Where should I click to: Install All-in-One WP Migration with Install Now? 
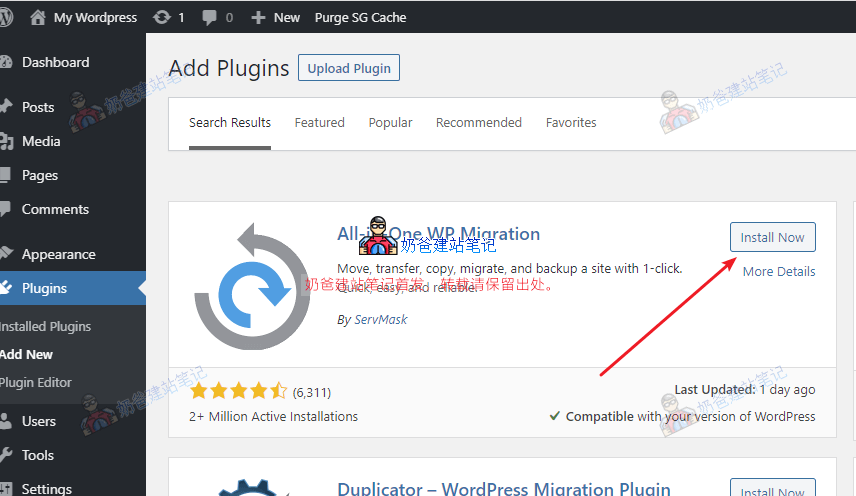(x=772, y=237)
